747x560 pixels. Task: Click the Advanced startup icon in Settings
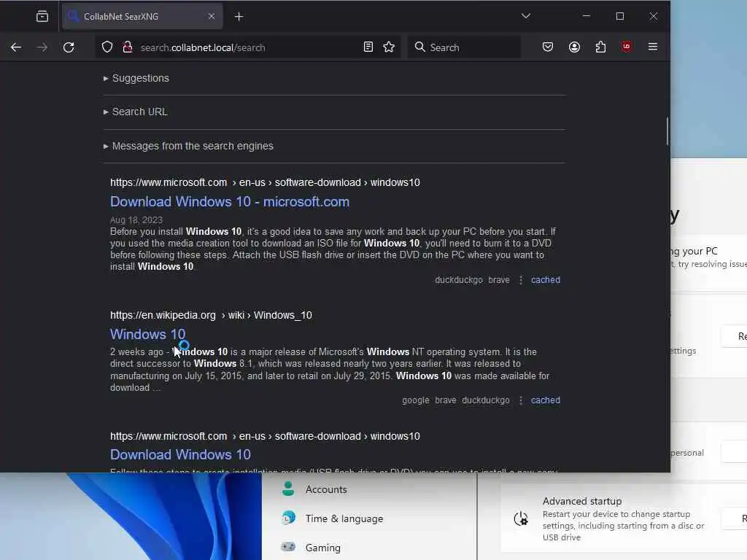[x=521, y=519]
